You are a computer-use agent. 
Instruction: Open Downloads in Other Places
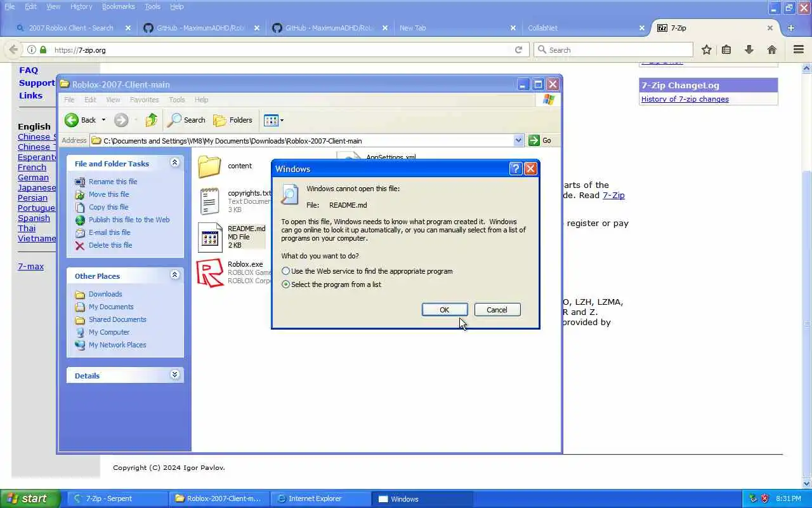105,294
